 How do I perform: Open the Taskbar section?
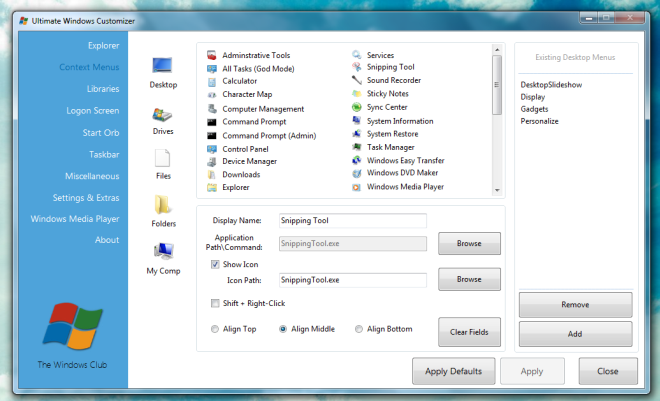104,154
